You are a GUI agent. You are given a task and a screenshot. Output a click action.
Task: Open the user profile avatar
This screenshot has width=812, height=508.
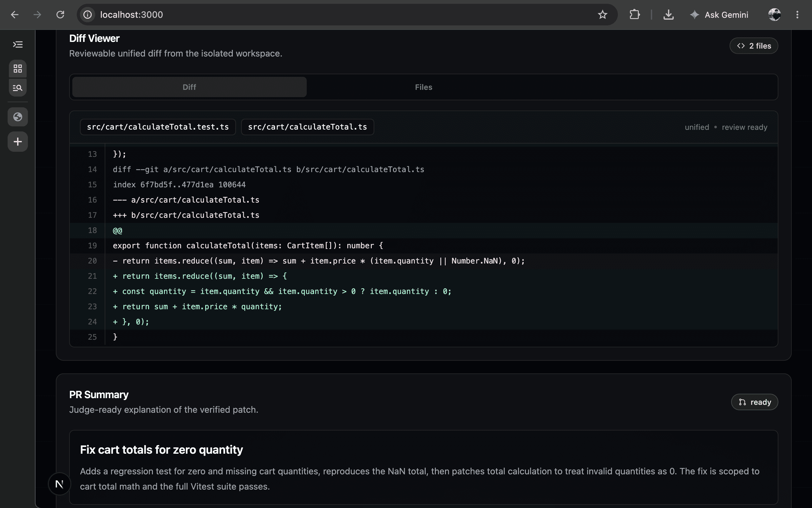775,15
